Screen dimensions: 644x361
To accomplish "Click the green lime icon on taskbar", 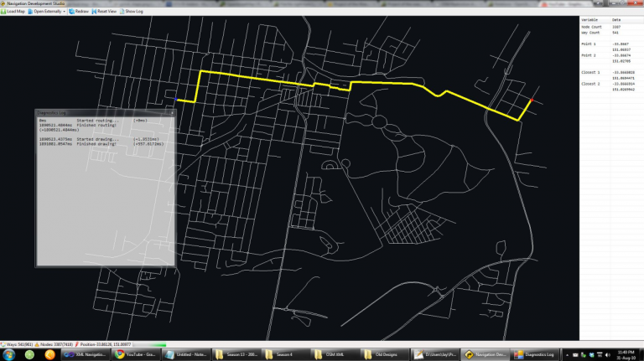I will click(x=29, y=354).
